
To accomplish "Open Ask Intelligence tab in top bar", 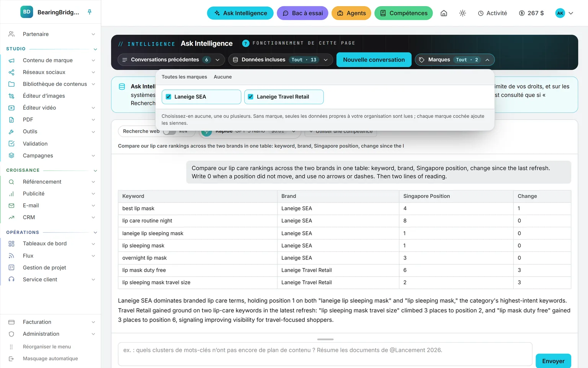I will coord(240,13).
